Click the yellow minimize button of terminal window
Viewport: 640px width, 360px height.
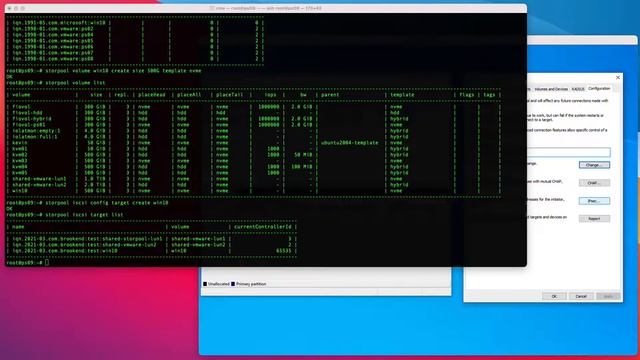[16, 8]
